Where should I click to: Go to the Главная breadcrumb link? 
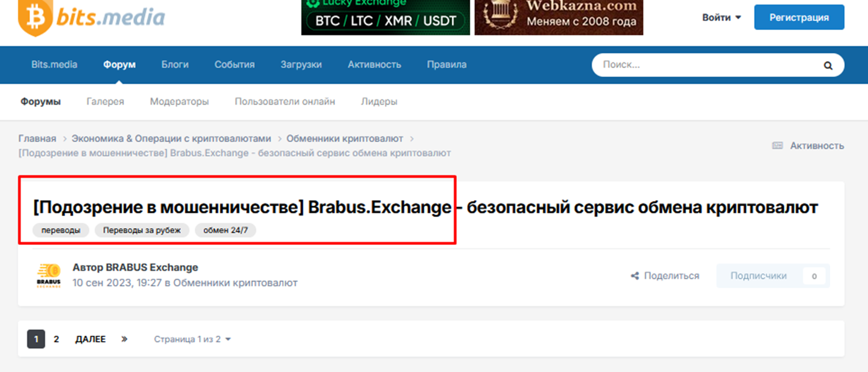tap(38, 139)
